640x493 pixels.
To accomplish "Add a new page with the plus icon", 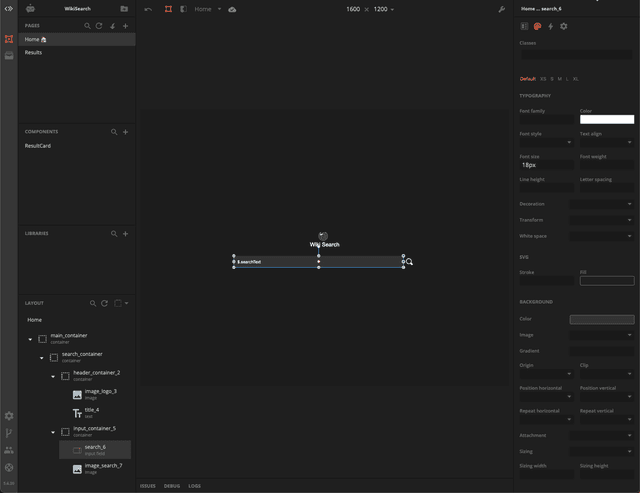I will (125, 26).
